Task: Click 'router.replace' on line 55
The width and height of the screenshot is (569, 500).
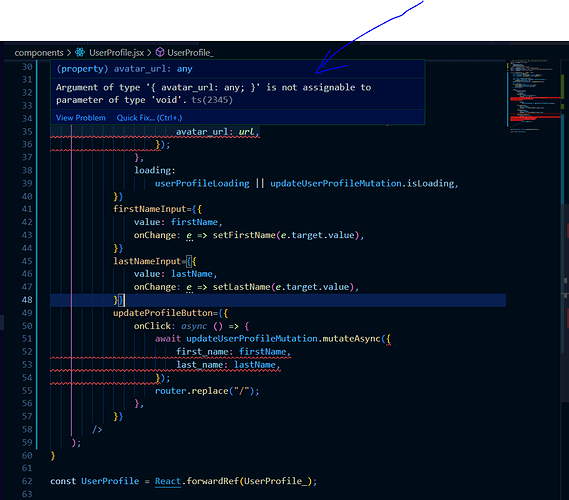Action: (192, 391)
